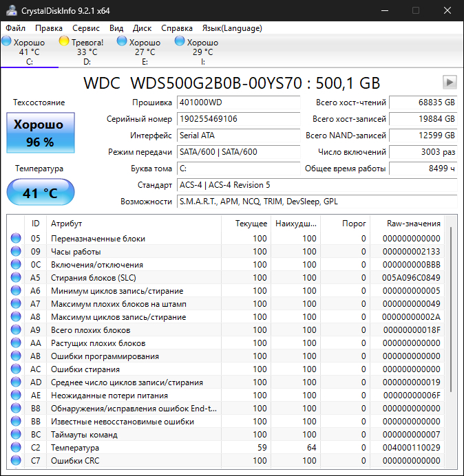Screen dimensions: 464x476
Task: Open the Диск menu
Action: click(143, 28)
